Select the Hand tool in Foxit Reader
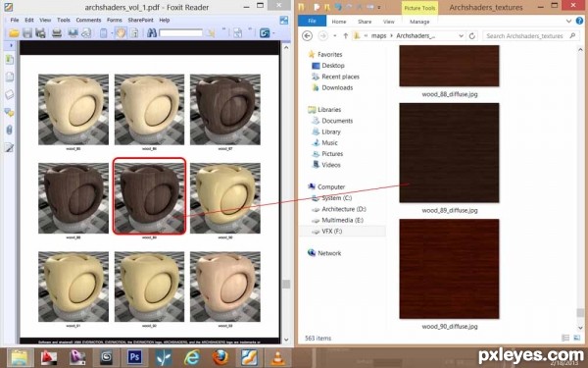This screenshot has width=588, height=368. [121, 33]
